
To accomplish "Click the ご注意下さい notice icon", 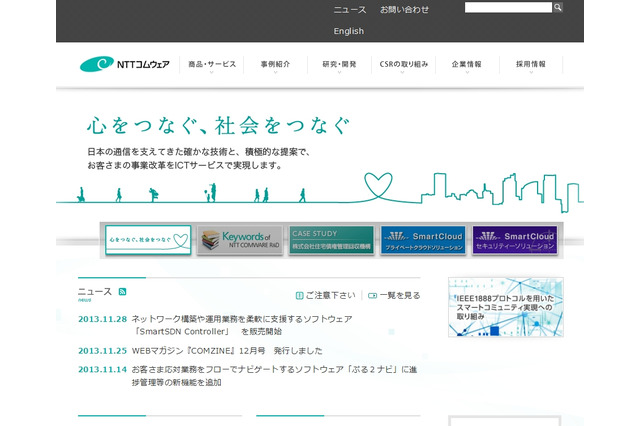I will [x=299, y=295].
